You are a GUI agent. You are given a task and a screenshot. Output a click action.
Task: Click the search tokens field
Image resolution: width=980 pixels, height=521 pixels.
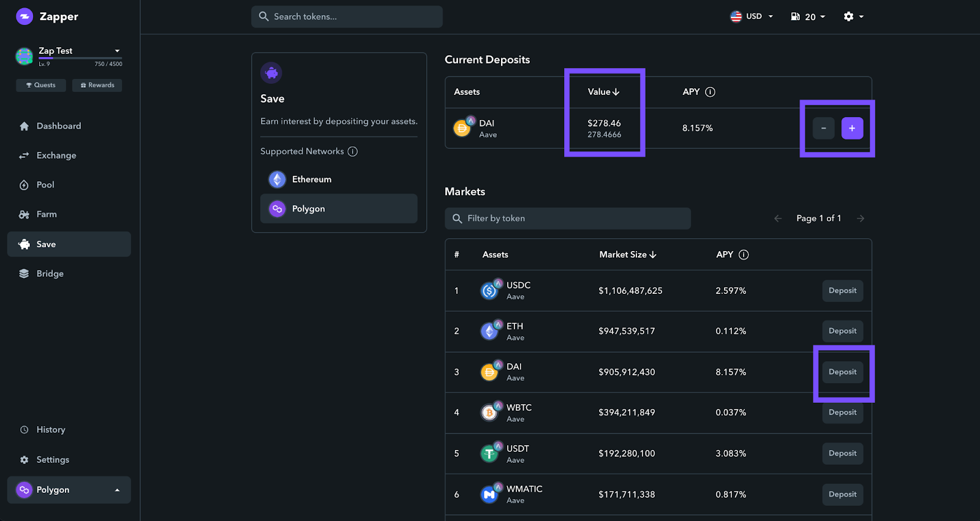coord(347,17)
